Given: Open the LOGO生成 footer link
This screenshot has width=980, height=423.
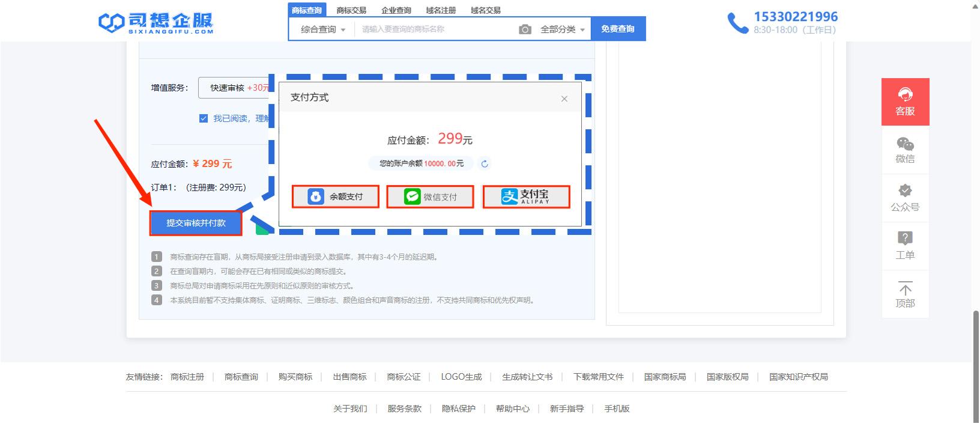Looking at the screenshot, I should point(461,377).
